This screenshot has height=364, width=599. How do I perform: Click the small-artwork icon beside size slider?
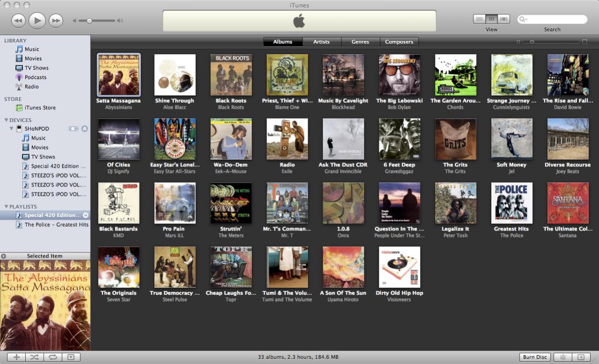point(518,42)
